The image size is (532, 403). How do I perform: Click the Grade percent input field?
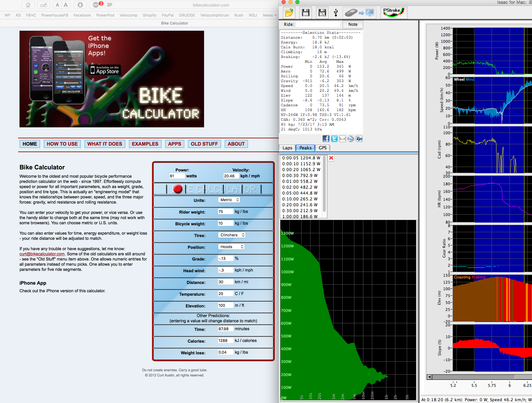pyautogui.click(x=226, y=258)
